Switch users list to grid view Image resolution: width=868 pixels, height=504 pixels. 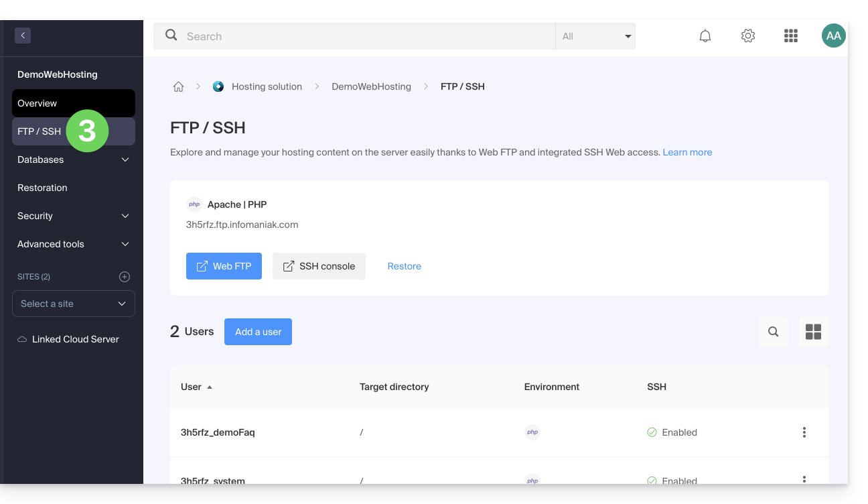coord(813,332)
